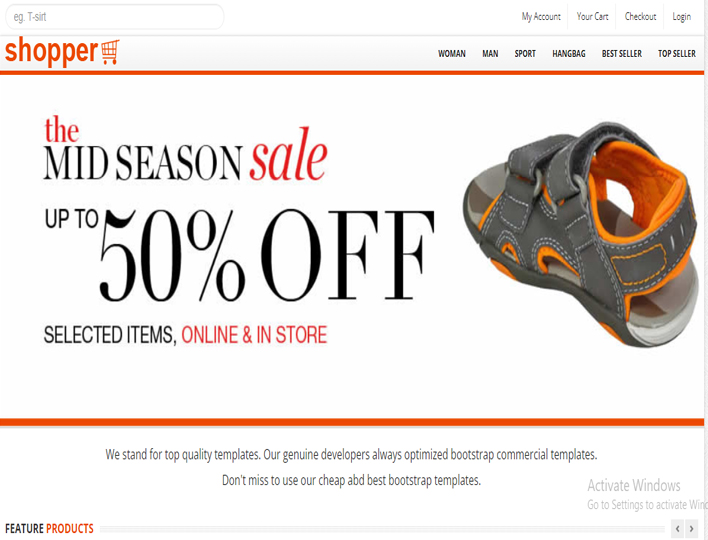
Task: Go to Checkout page
Action: 640,17
